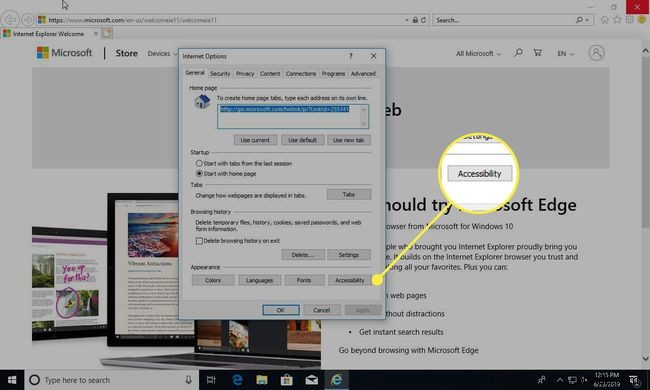Open the Windows Start button
This screenshot has width=650, height=390.
click(x=12, y=380)
